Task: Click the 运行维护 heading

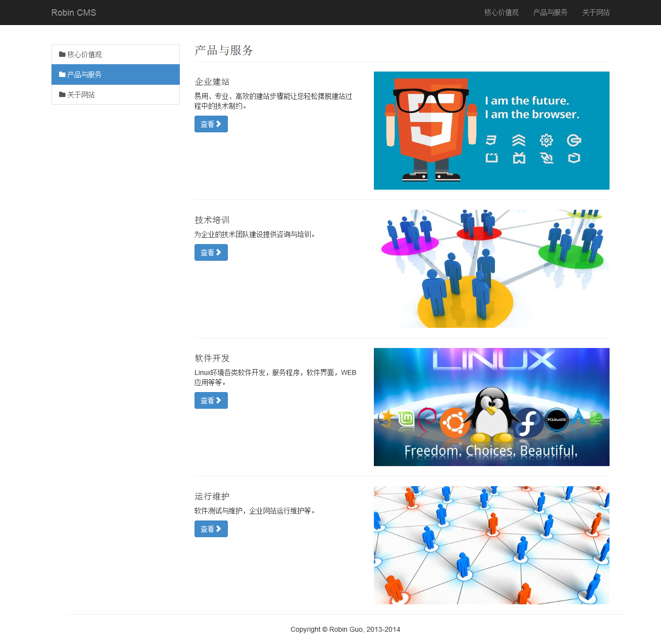Action: (212, 496)
